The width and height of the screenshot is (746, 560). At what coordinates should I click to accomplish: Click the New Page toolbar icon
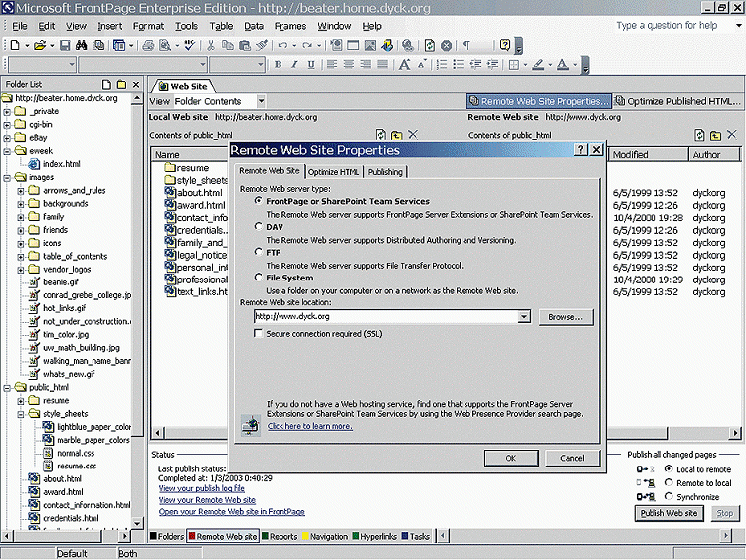(x=15, y=45)
